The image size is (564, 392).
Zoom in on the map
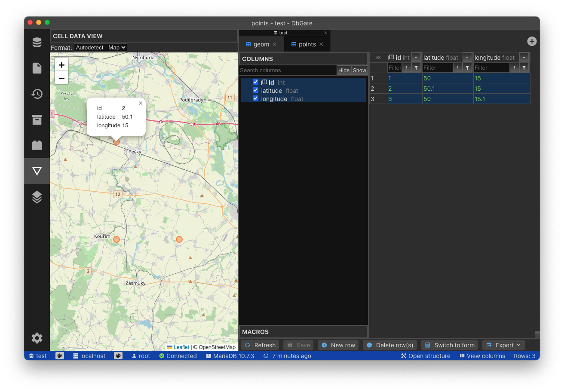point(61,65)
